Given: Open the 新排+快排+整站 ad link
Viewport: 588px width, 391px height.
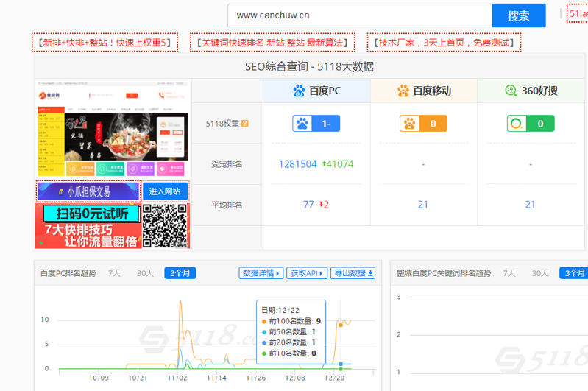Looking at the screenshot, I should click(x=105, y=43).
